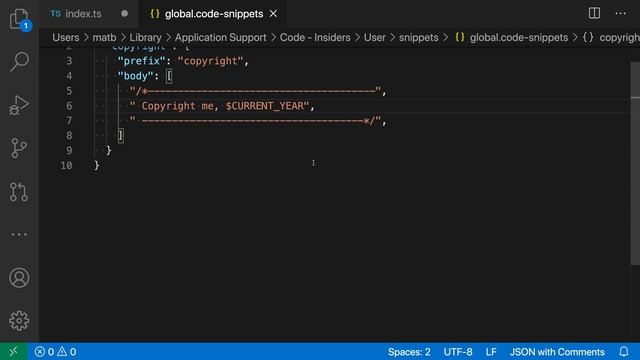Open Run and Debug view
Viewport: 640px width, 360px height.
[19, 105]
